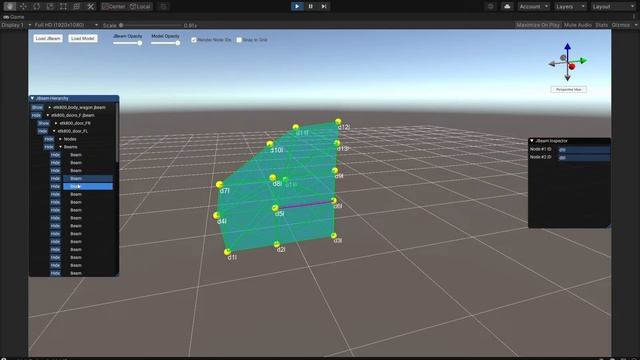The width and height of the screenshot is (640, 360).
Task: Click the Gizmos toggle button
Action: point(621,25)
